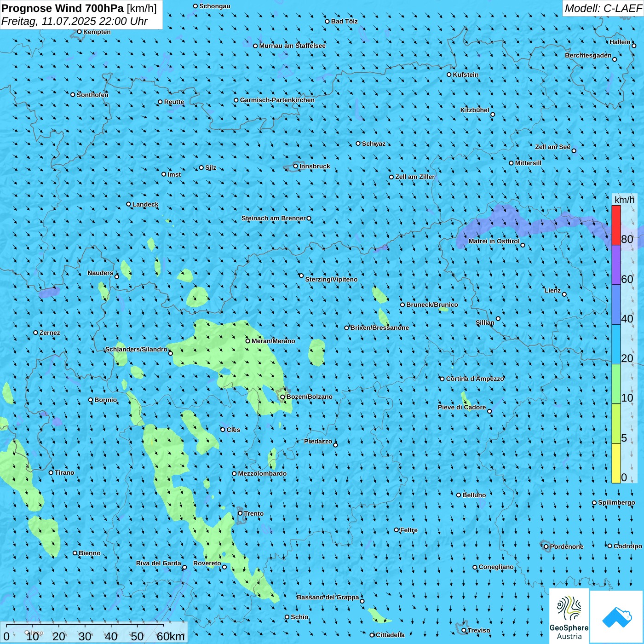This screenshot has height=644, width=644.
Task: Click the Treviso city marker
Action: coord(464,630)
